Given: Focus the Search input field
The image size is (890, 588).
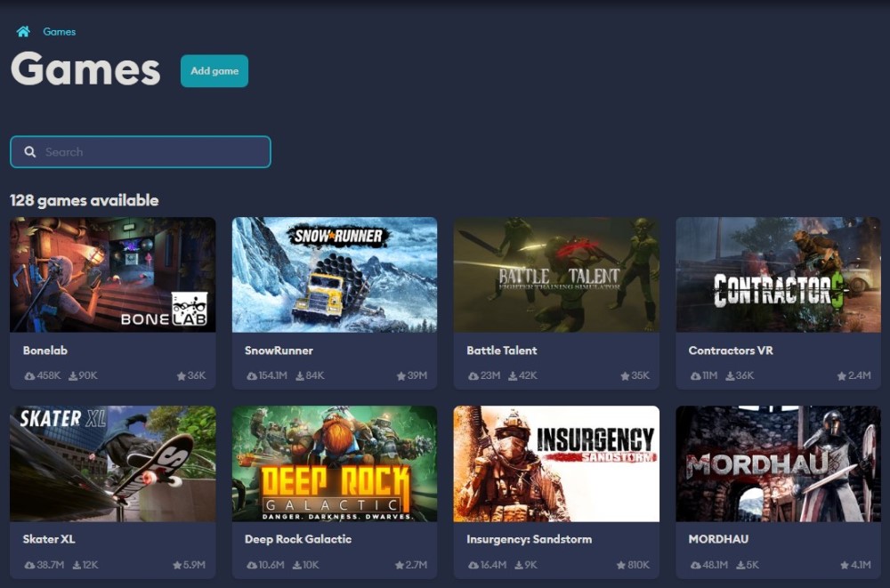Looking at the screenshot, I should [x=151, y=152].
